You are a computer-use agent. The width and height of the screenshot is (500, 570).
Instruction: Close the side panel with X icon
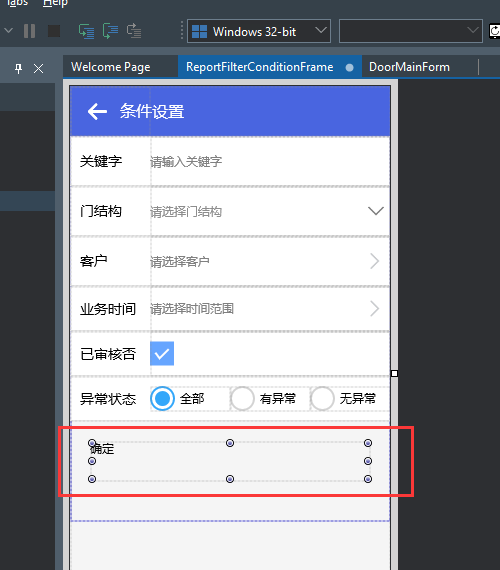click(x=39, y=68)
